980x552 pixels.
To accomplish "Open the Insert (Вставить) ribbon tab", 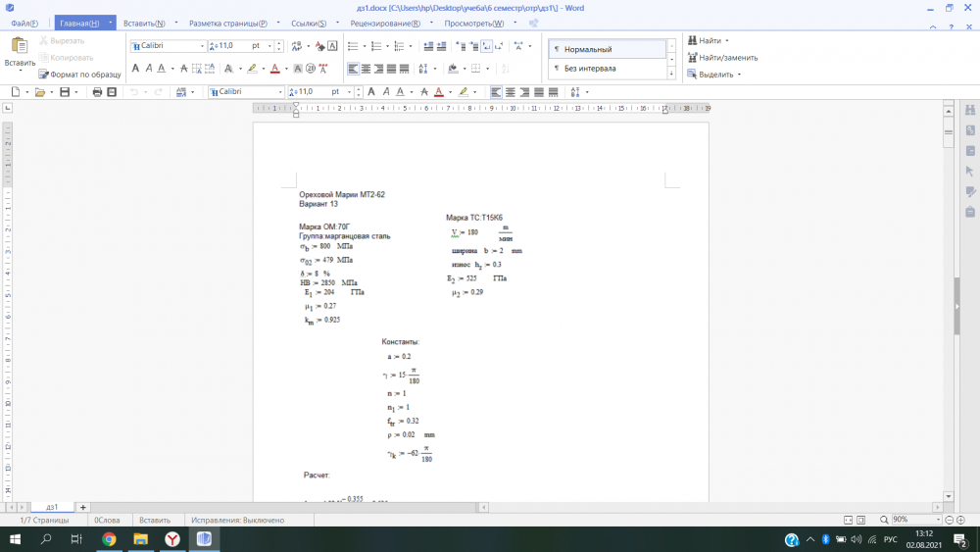I will click(144, 23).
